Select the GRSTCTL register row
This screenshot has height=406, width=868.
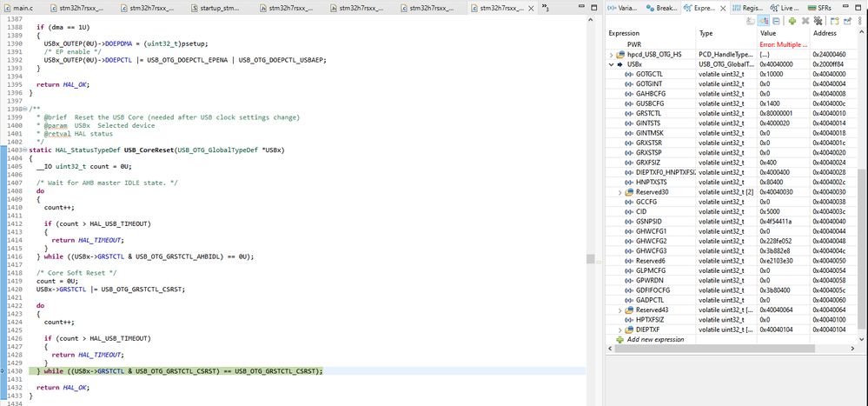(x=732, y=114)
